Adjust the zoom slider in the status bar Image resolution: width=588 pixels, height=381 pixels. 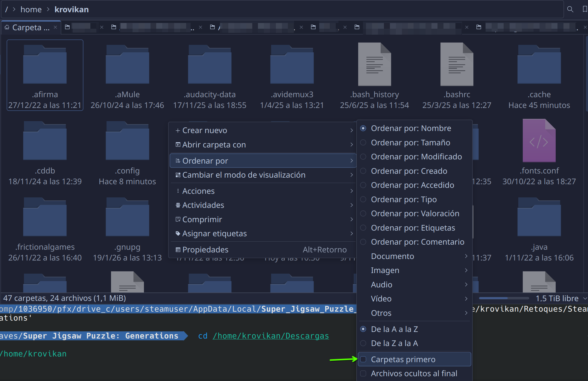tap(504, 298)
